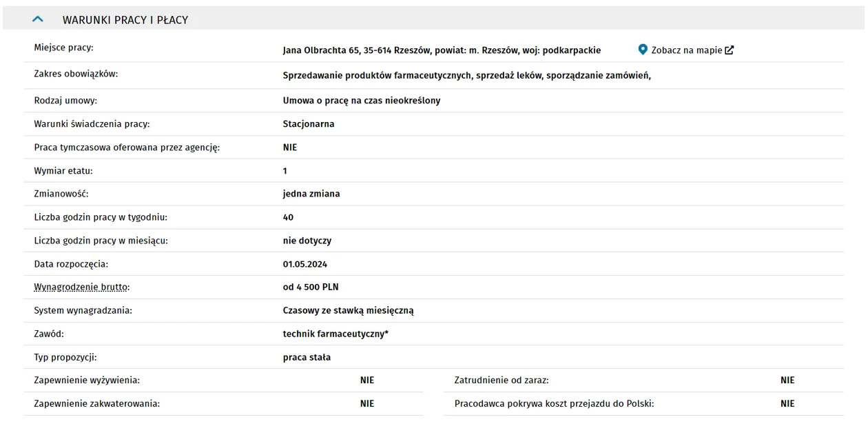Click the map pin icon
Screen dimensions: 868x435
click(643, 50)
